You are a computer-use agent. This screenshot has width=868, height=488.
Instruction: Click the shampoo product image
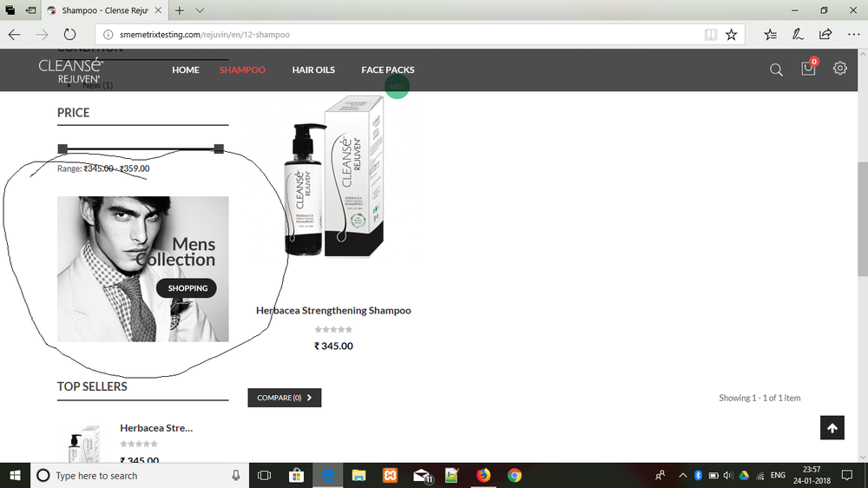pyautogui.click(x=333, y=176)
